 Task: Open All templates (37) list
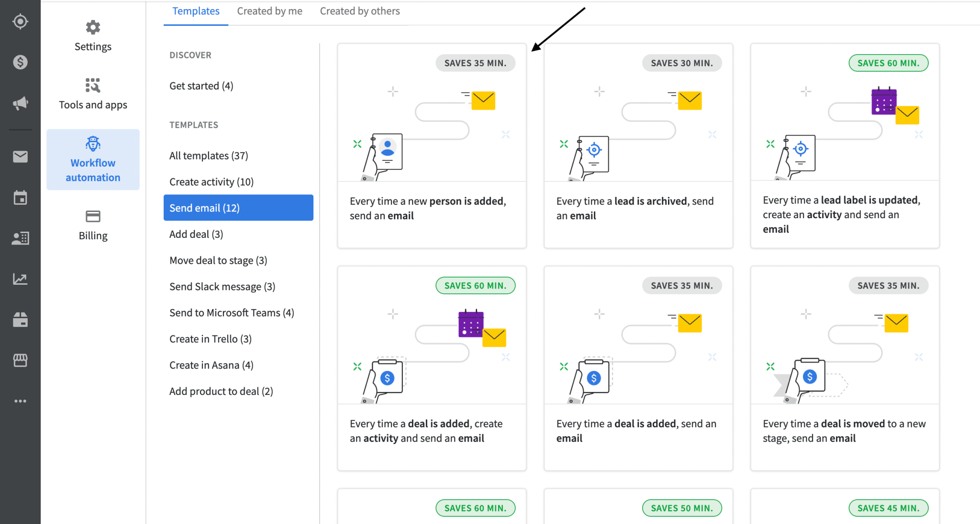[208, 155]
